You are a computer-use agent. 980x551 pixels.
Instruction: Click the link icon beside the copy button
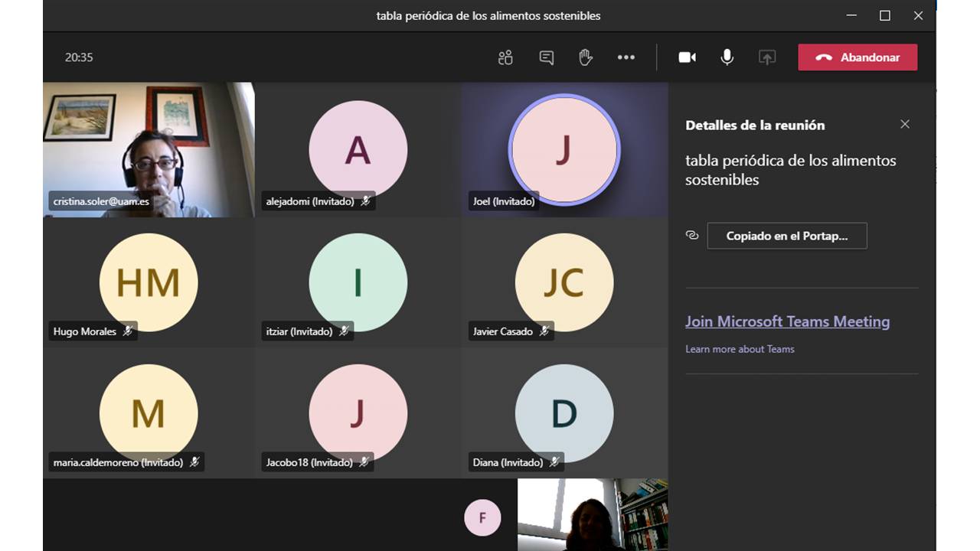point(692,236)
